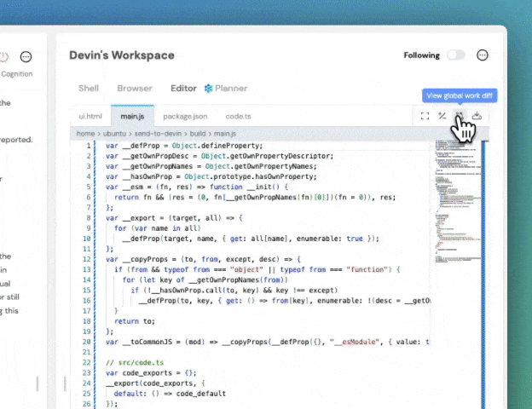Open the workspace more options icon
The height and width of the screenshot is (409, 532).
[x=483, y=55]
